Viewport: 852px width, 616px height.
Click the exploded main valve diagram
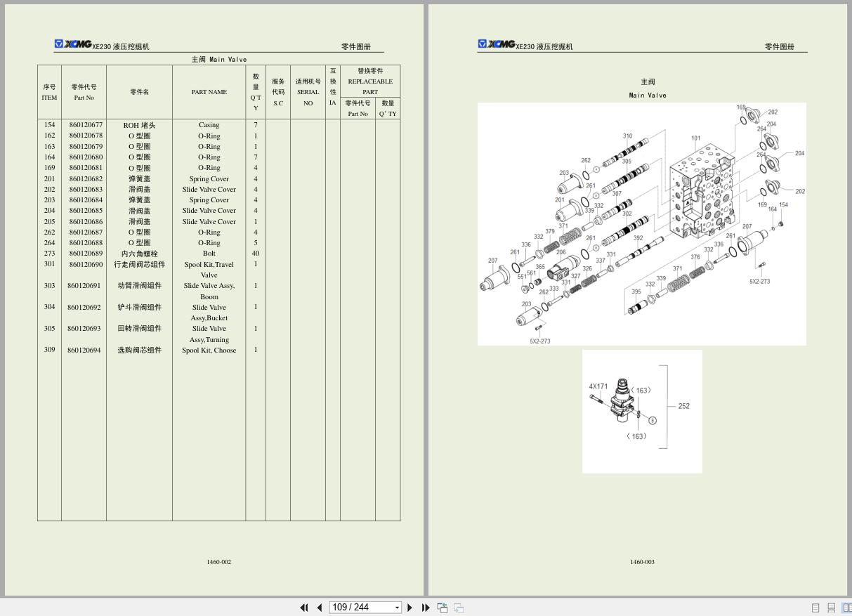point(642,224)
